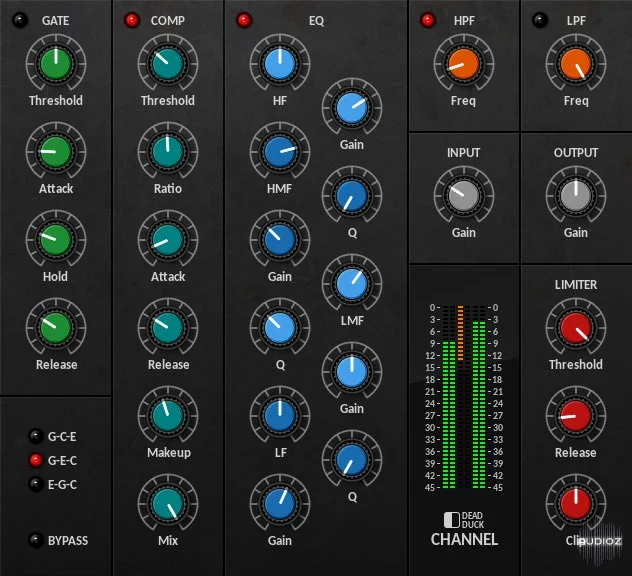Click the HPF Freq orange knob

pos(464,64)
